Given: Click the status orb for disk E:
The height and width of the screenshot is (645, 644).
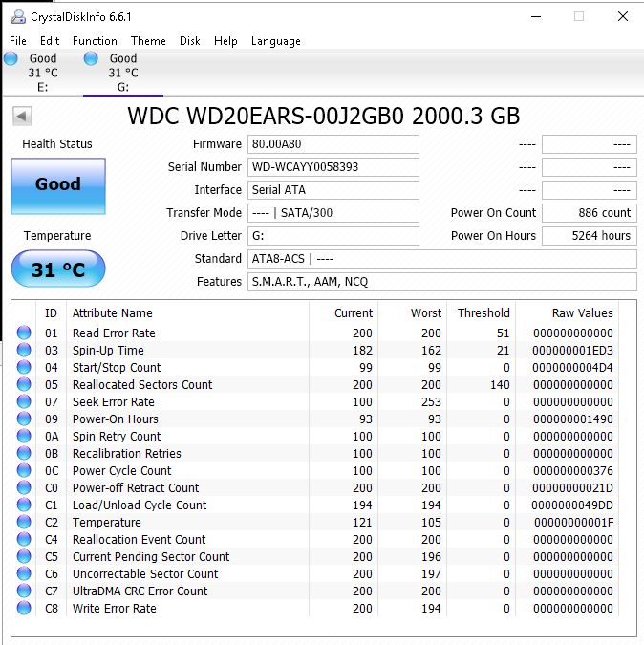Looking at the screenshot, I should tap(11, 59).
